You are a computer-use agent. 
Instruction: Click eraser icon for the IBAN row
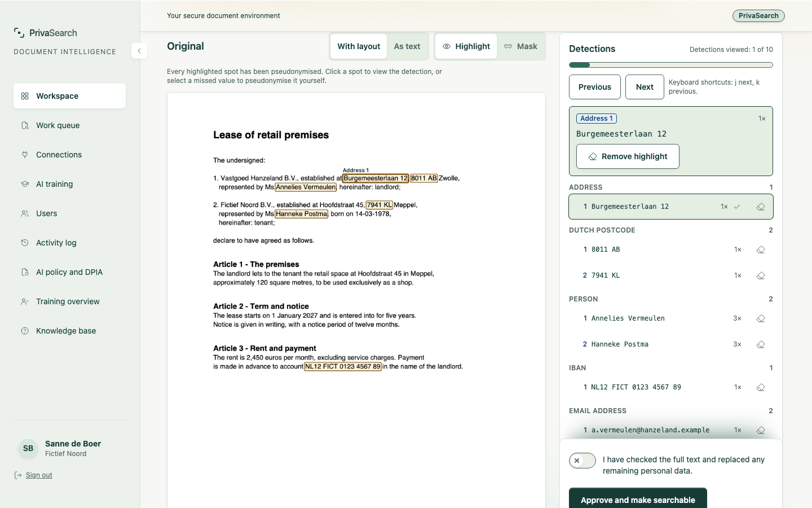pyautogui.click(x=761, y=387)
